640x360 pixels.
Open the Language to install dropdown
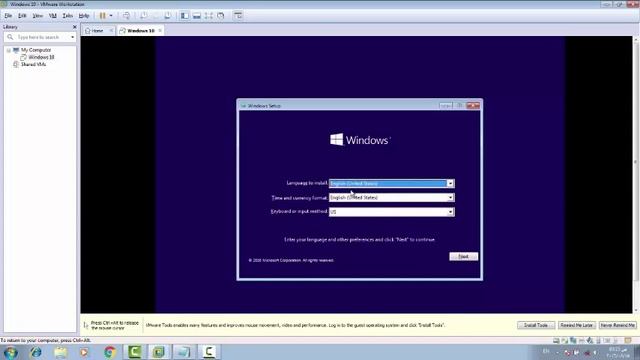point(450,184)
